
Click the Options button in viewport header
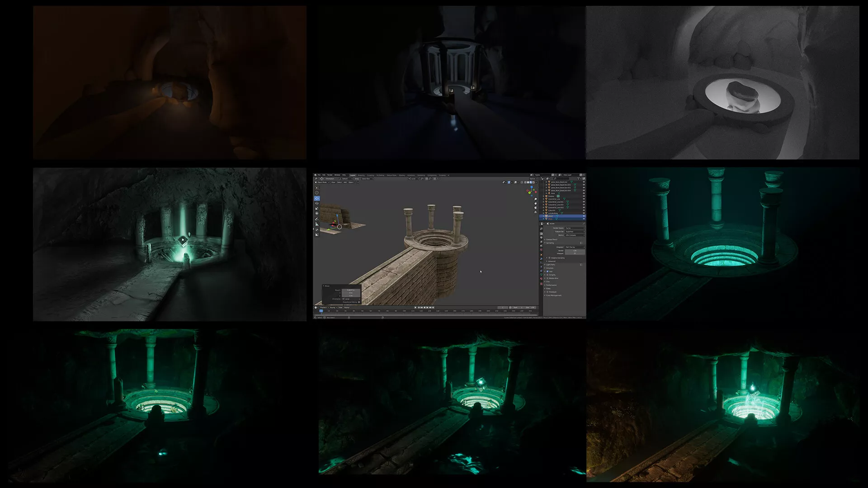tap(533, 179)
